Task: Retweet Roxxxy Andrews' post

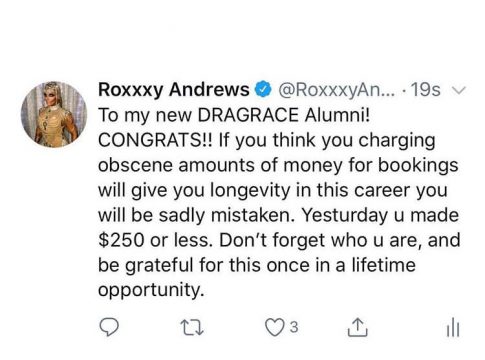Action: (x=192, y=327)
